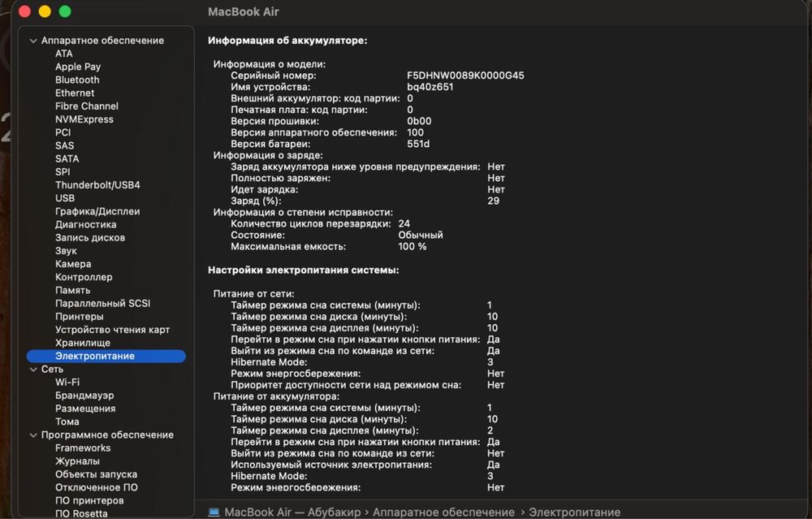Click the green full-screen window button
The height and width of the screenshot is (519, 812).
[65, 11]
